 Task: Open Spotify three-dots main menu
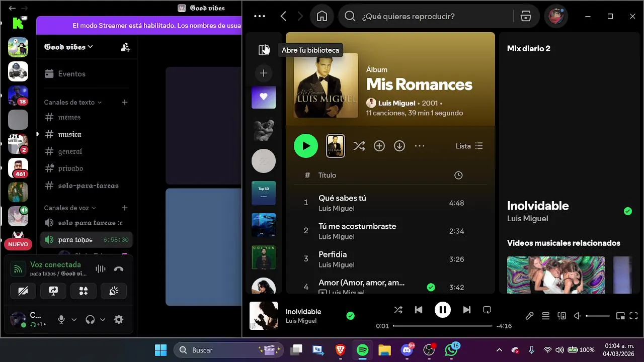coord(260,16)
